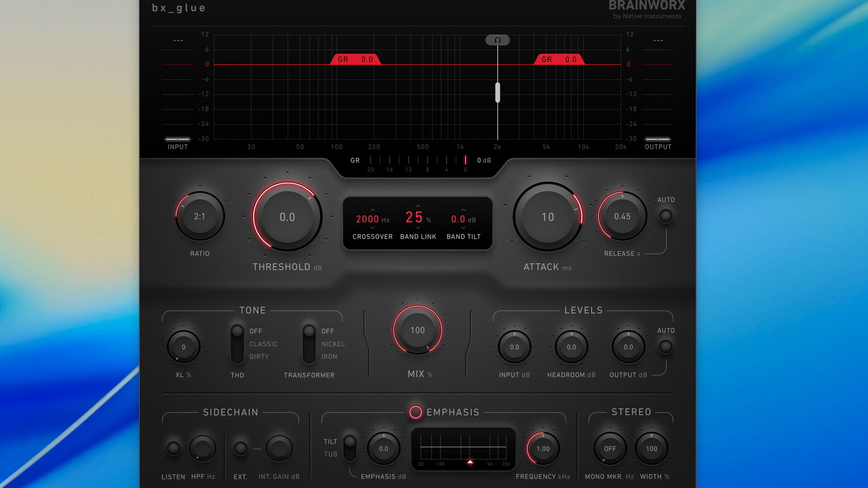Viewport: 868px width, 488px height.
Task: Click the HEADROOM dB knob
Action: pyautogui.click(x=571, y=347)
